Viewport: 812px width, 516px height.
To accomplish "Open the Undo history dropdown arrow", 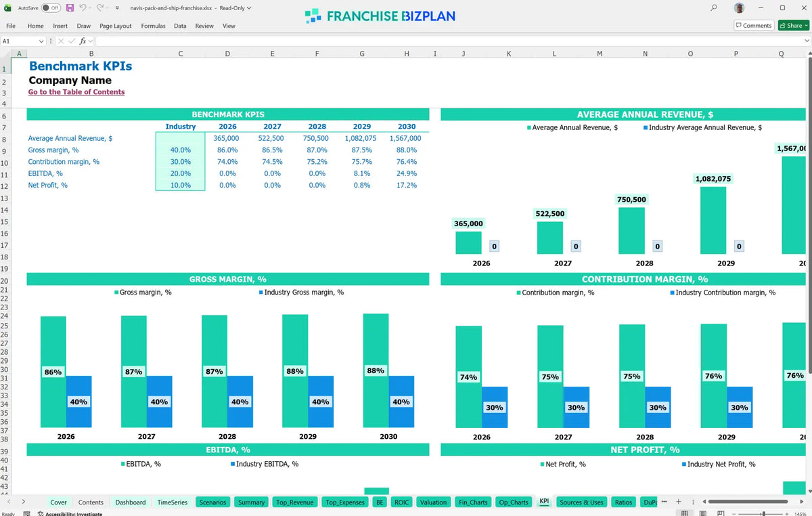I will point(91,8).
